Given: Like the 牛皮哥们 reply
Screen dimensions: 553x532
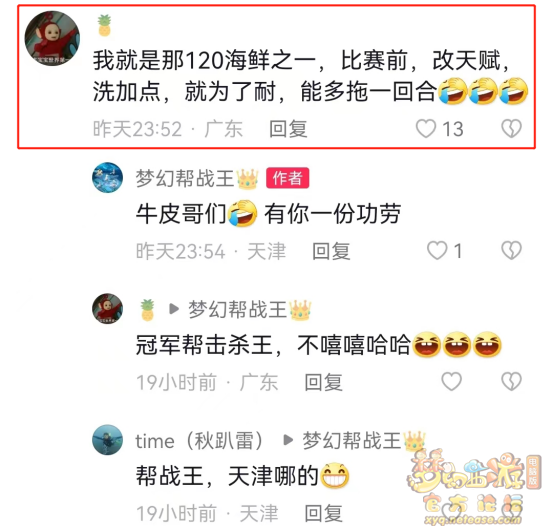Looking at the screenshot, I should pyautogui.click(x=437, y=250).
